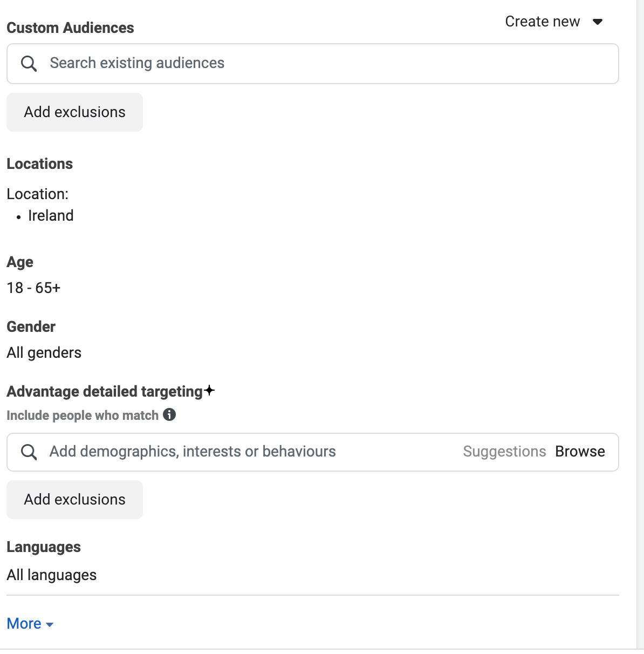Open the Suggestions tab in detailed targeting
Image resolution: width=644 pixels, height=654 pixels.
click(504, 452)
